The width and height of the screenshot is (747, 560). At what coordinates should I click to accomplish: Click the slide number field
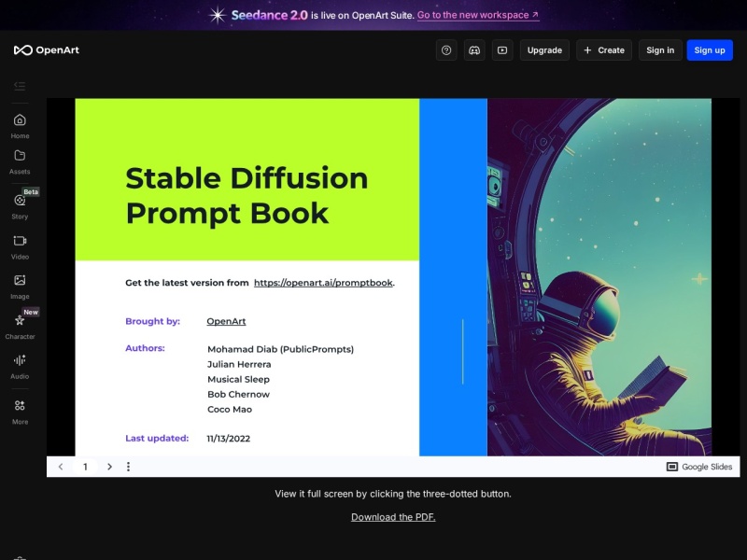pyautogui.click(x=85, y=467)
